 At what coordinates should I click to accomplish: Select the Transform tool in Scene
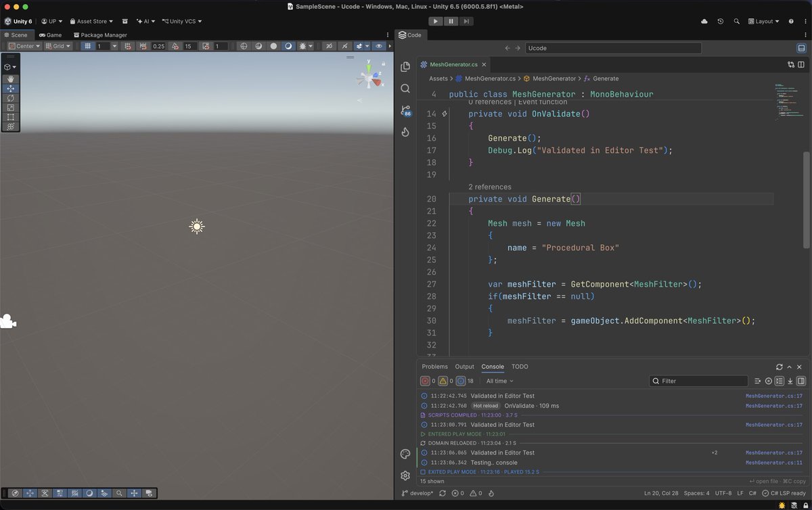point(10,126)
